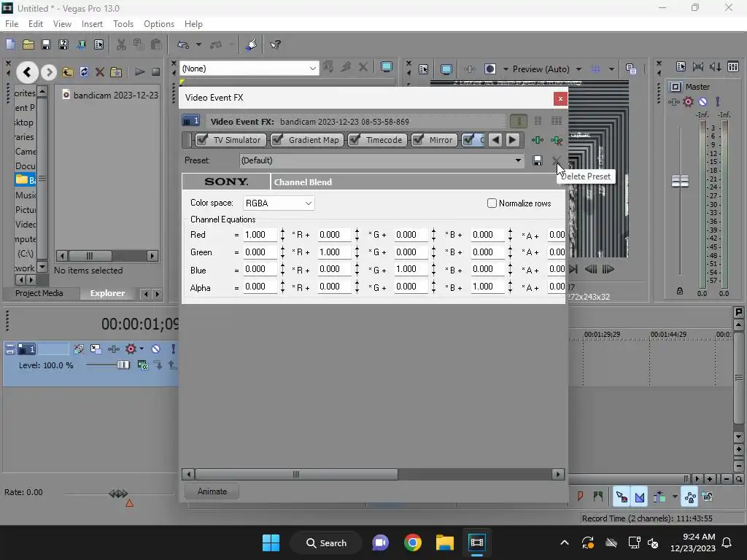Click the taskbar Search box

(x=326, y=542)
